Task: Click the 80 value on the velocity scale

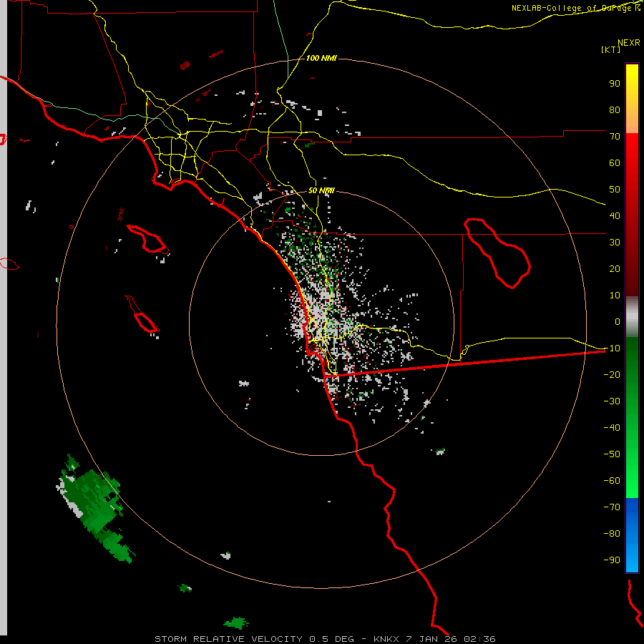Action: (615, 109)
